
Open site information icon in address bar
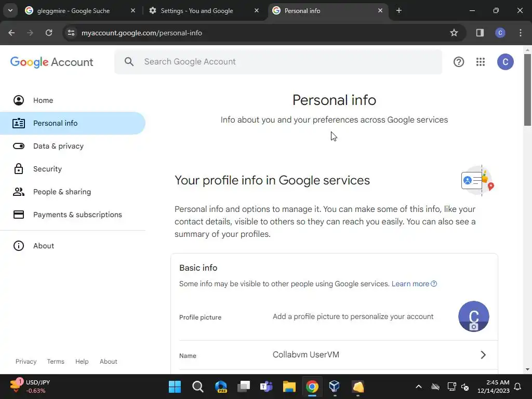(71, 33)
